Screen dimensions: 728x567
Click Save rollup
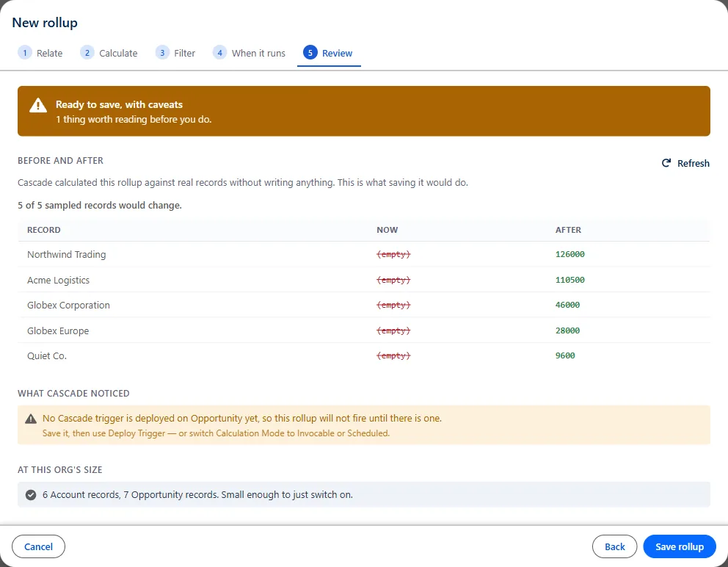click(x=680, y=546)
